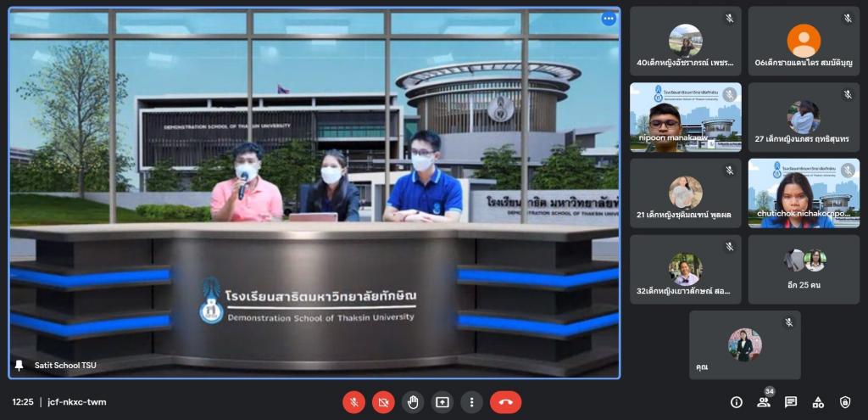Raise your hand with the hand icon
This screenshot has width=868, height=420.
(x=413, y=402)
